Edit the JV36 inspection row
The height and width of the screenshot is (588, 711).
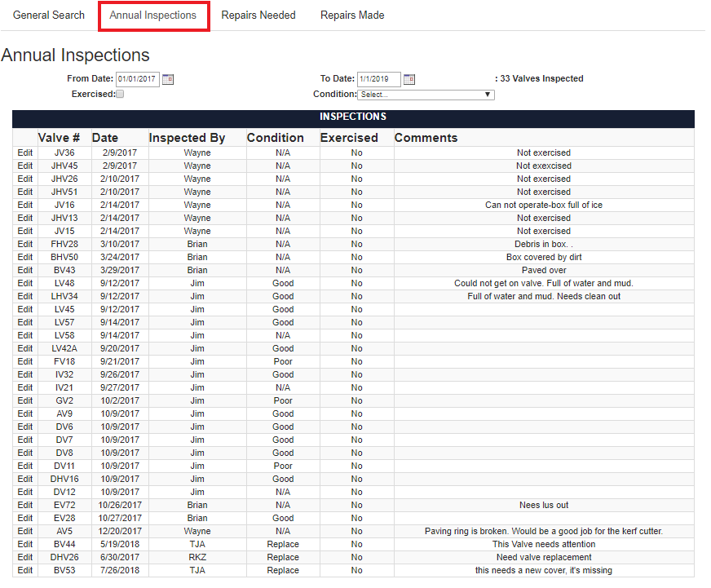[25, 153]
